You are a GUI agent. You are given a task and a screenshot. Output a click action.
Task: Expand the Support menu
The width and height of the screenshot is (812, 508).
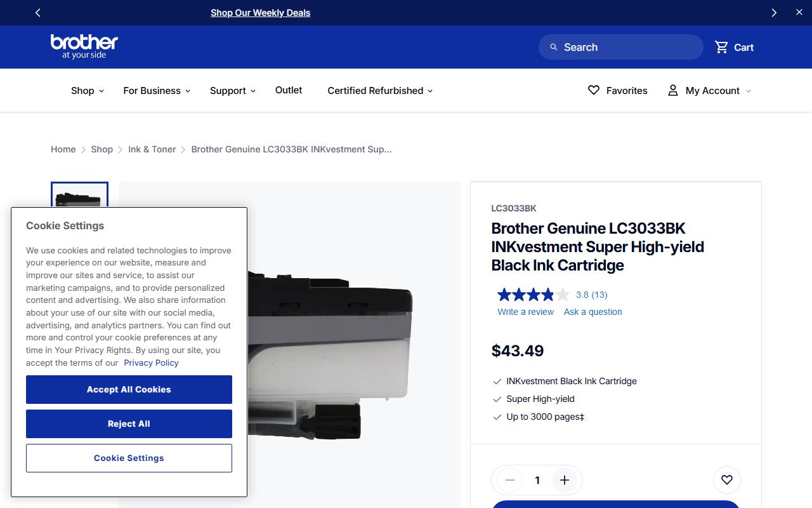[233, 91]
